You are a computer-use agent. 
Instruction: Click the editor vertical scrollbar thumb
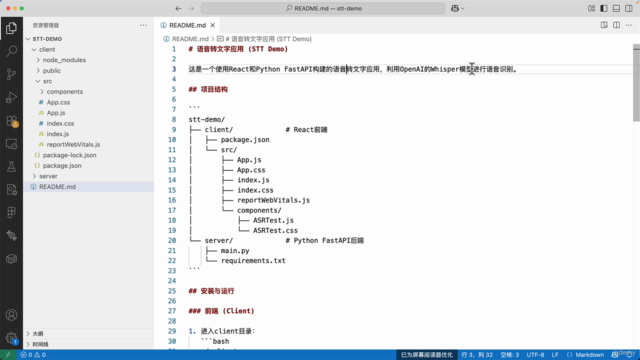click(x=636, y=82)
